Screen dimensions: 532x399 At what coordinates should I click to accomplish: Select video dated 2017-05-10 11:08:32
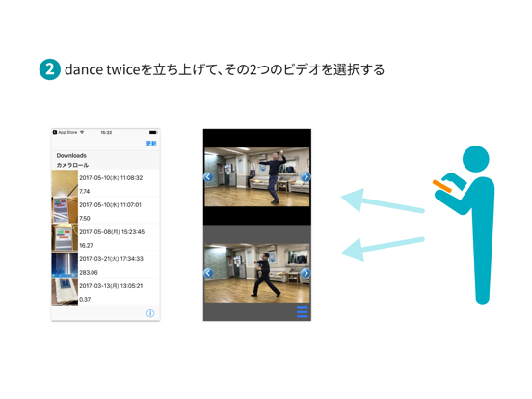tap(105, 183)
